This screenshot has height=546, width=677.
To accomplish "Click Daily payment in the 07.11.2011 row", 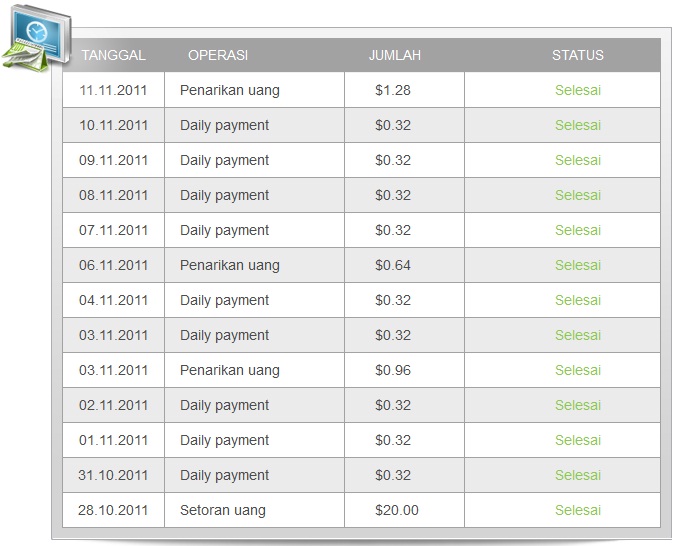I will tap(225, 230).
